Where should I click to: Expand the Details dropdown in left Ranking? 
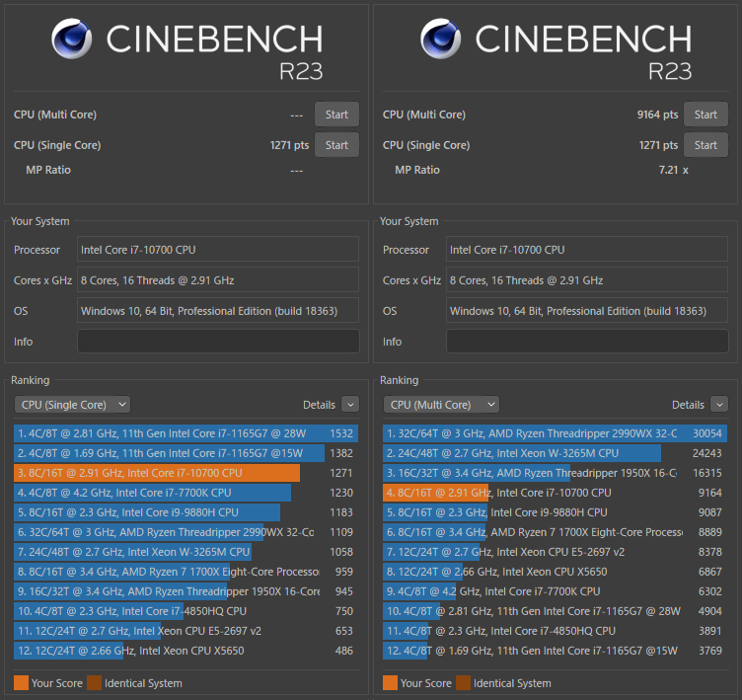click(x=350, y=405)
